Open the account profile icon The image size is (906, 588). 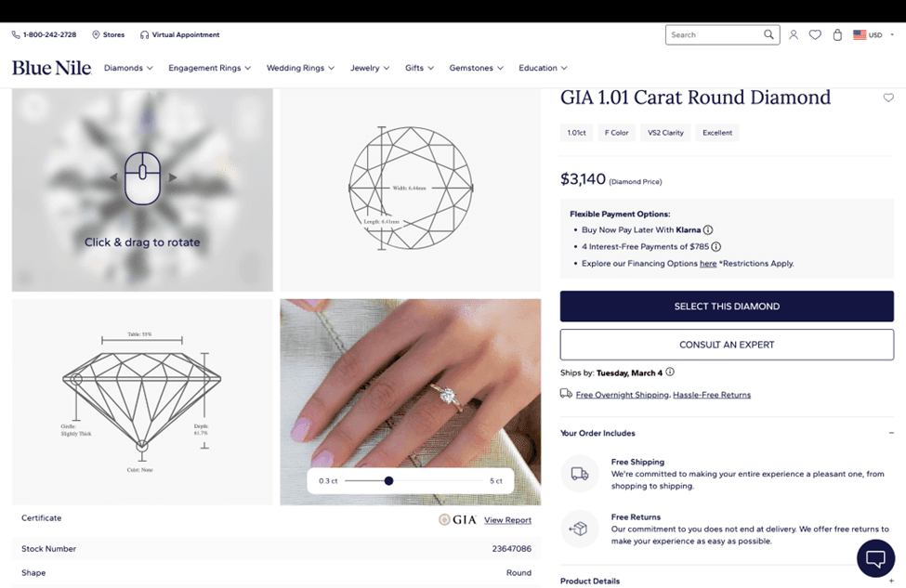point(794,34)
